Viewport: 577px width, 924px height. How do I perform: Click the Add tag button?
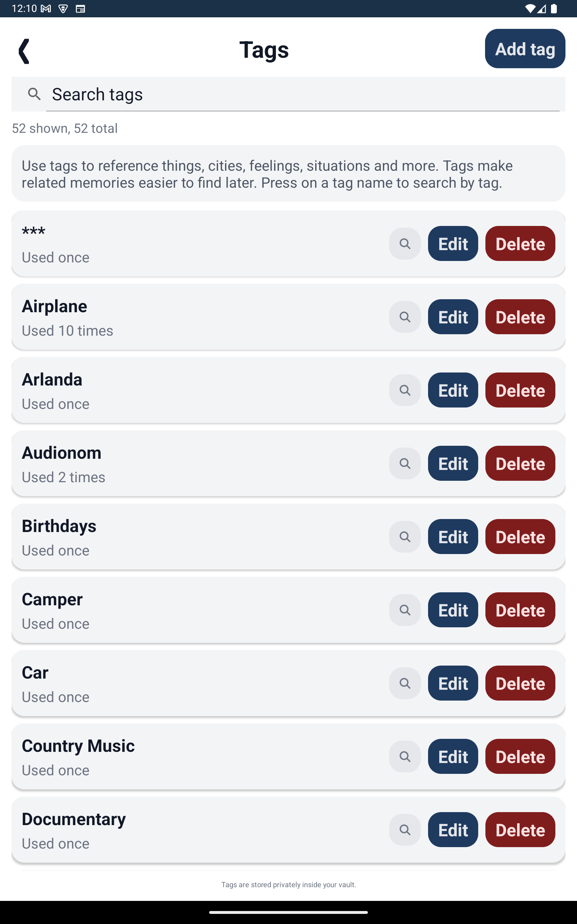tap(525, 49)
